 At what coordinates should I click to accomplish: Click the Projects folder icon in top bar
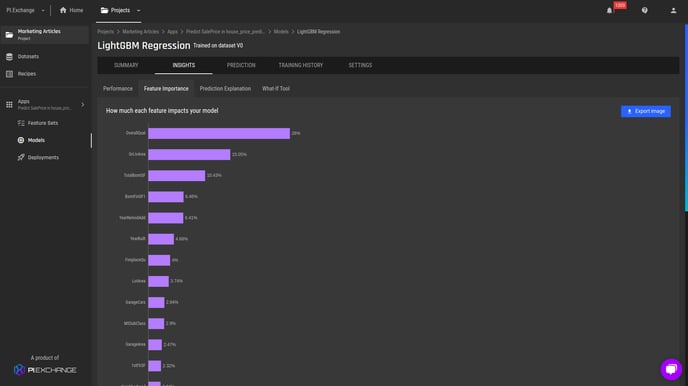coord(104,10)
